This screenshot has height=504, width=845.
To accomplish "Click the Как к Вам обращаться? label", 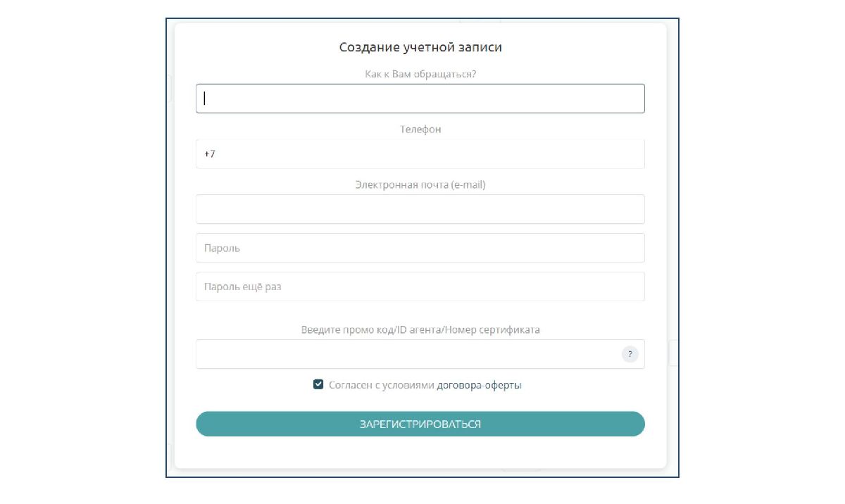I will (420, 74).
